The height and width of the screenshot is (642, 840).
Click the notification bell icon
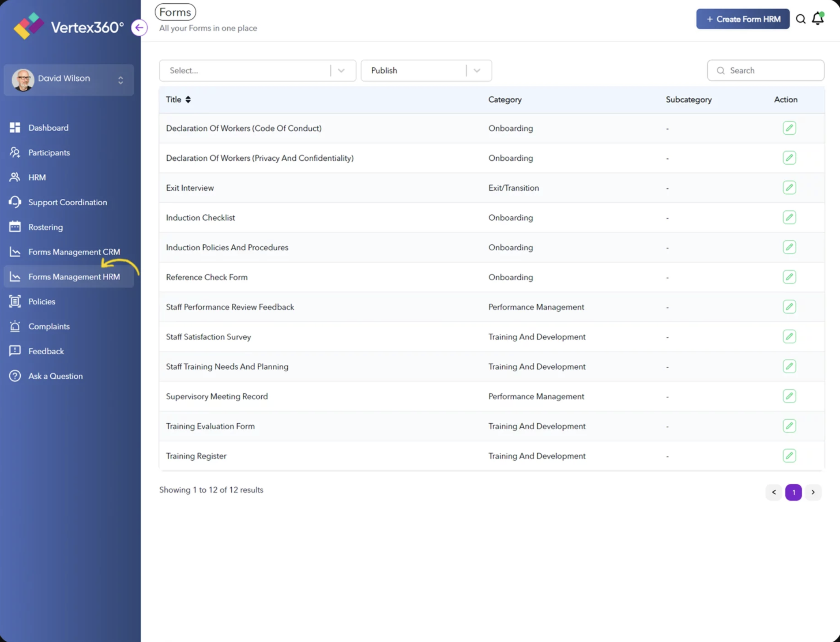pyautogui.click(x=818, y=19)
